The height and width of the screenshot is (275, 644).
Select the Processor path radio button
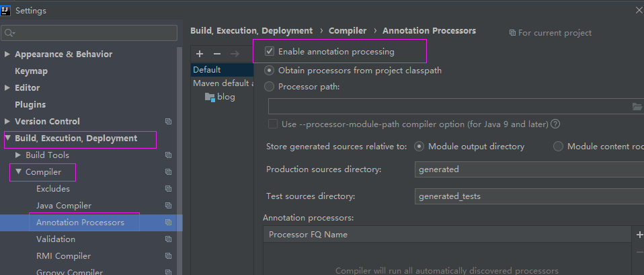[x=270, y=86]
